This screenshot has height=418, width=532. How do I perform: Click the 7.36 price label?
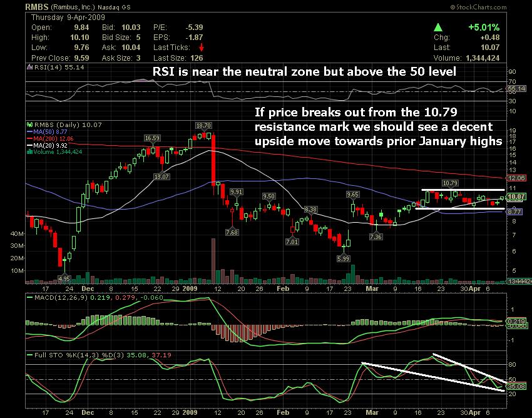click(x=376, y=237)
